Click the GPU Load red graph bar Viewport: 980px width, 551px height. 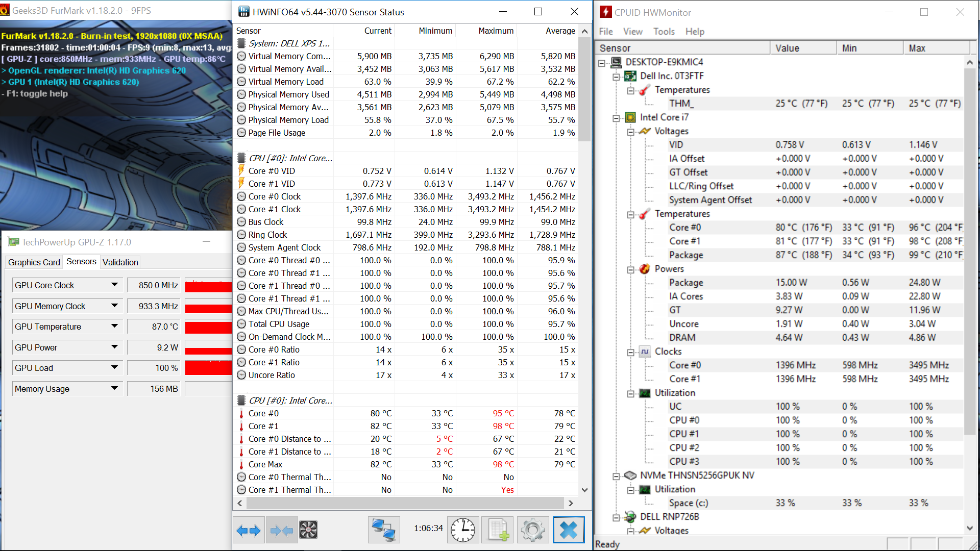pyautogui.click(x=208, y=368)
